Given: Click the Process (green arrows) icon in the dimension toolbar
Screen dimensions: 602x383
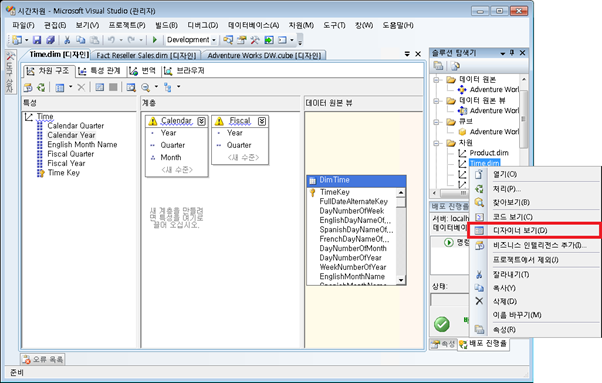Looking at the screenshot, I should [x=41, y=87].
